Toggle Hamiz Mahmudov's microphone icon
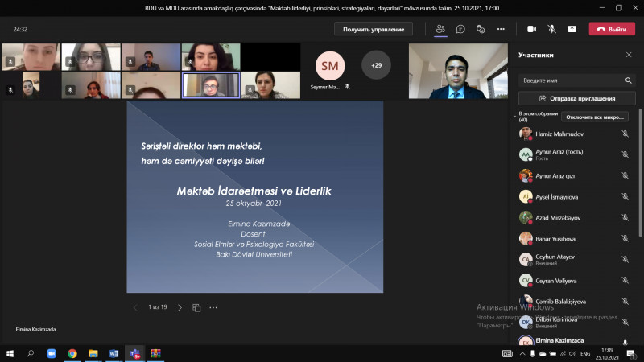 [x=625, y=134]
